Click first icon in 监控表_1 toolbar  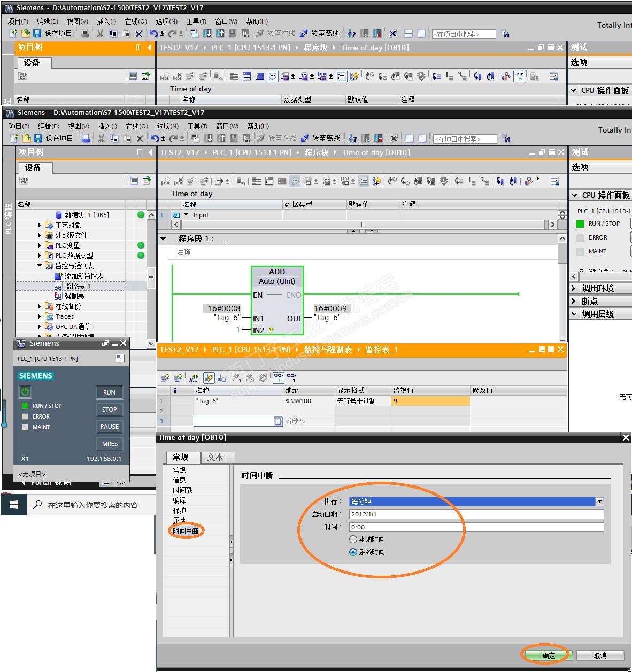[165, 378]
